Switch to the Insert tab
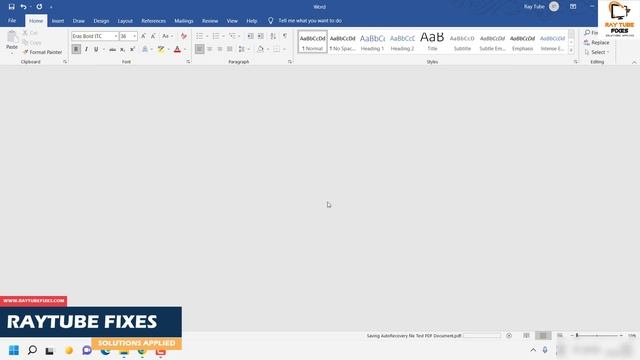The height and width of the screenshot is (360, 640). [x=58, y=21]
